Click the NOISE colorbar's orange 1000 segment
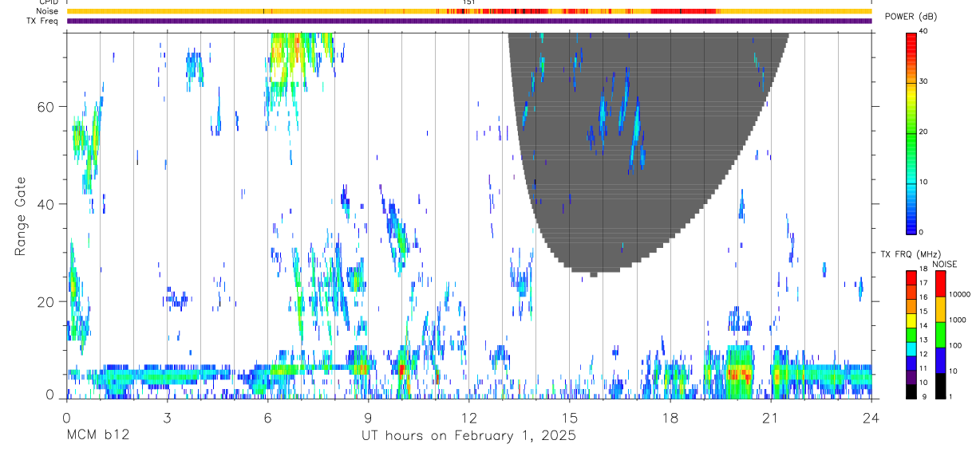The height and width of the screenshot is (452, 980). (x=940, y=309)
